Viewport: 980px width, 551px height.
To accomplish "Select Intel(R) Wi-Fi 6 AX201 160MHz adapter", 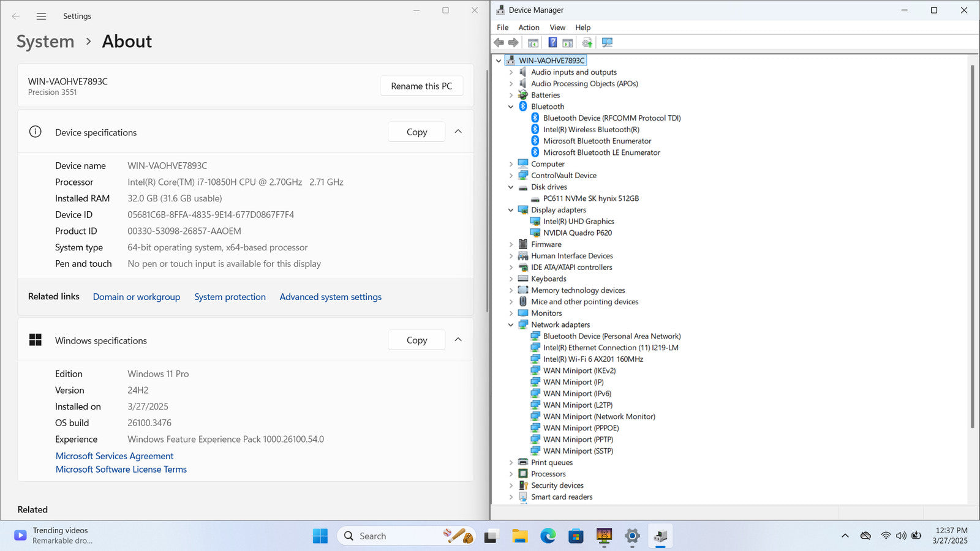I will point(593,359).
